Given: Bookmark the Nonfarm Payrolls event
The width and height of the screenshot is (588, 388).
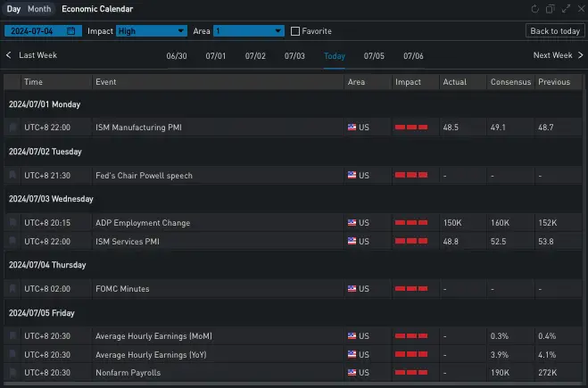Looking at the screenshot, I should click(x=12, y=372).
